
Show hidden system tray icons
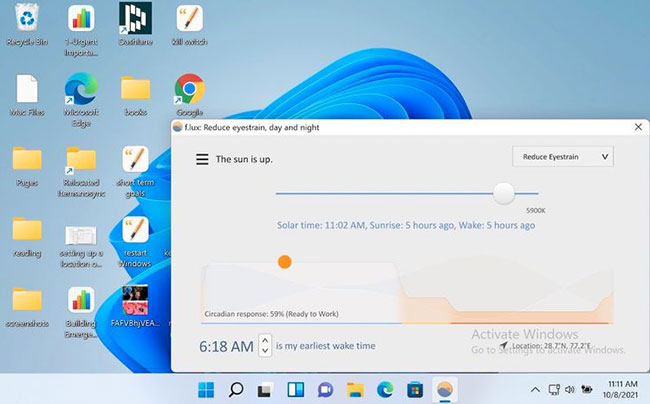pyautogui.click(x=535, y=389)
